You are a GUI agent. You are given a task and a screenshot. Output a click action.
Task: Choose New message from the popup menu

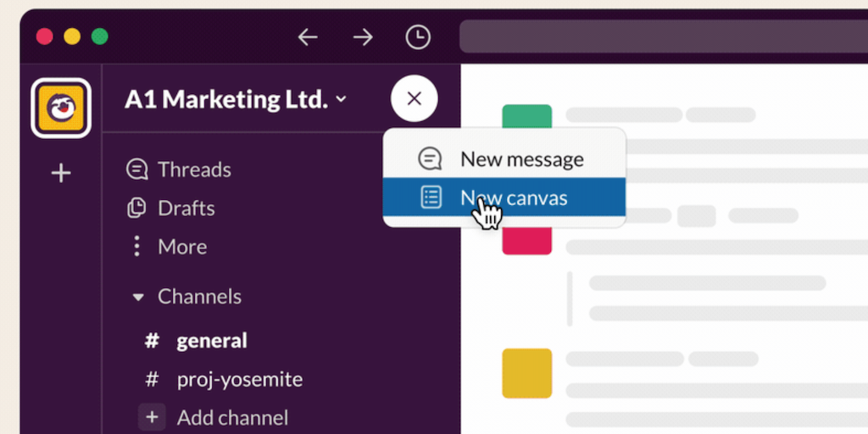coord(504,159)
